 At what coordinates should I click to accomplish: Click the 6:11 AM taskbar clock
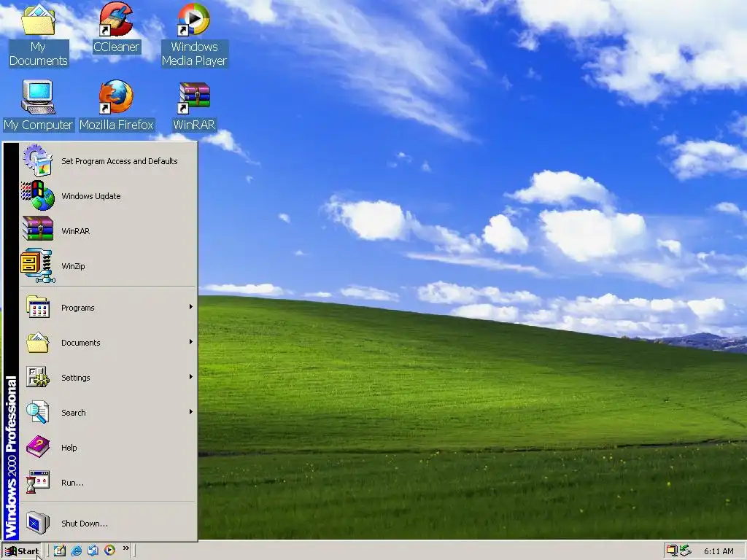[719, 551]
